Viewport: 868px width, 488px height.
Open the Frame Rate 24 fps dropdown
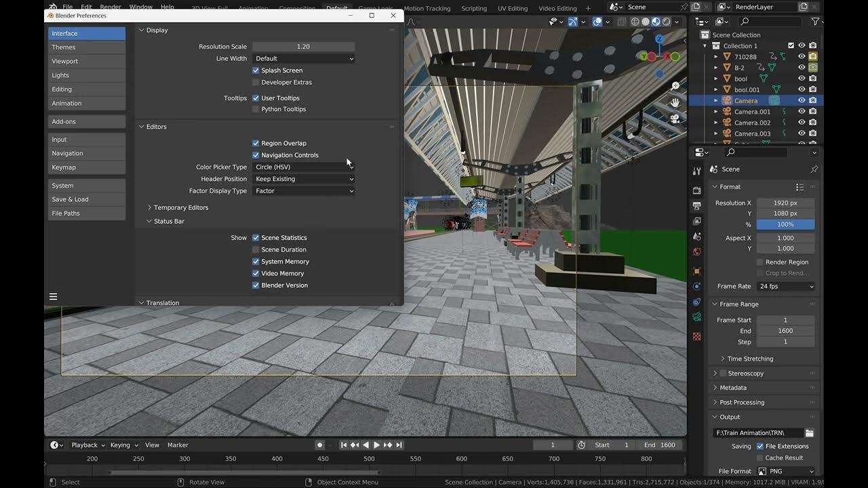tap(786, 286)
